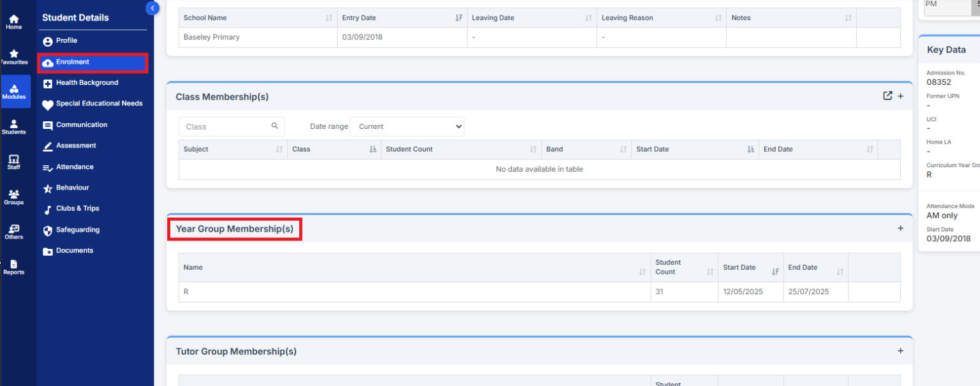The height and width of the screenshot is (386, 980).
Task: Open Others icon in left rail
Action: pos(13,232)
